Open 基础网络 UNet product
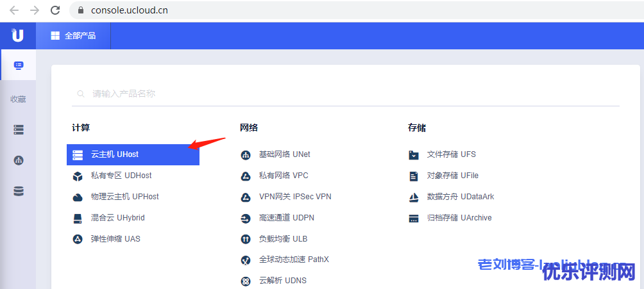The height and width of the screenshot is (289, 644). [x=285, y=154]
